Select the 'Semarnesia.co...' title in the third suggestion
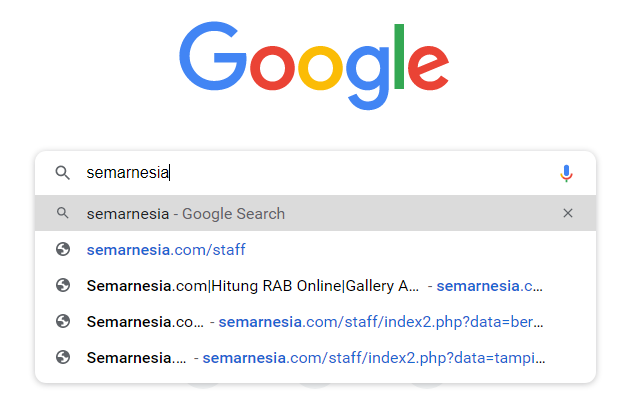 pos(144,321)
